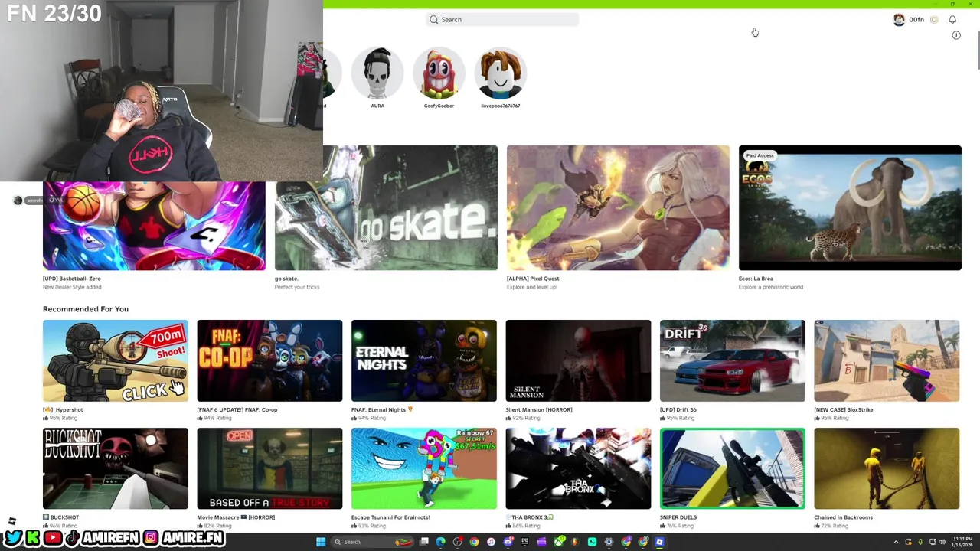Open the 00fn profile avatar
This screenshot has height=551, width=980.
tap(899, 19)
